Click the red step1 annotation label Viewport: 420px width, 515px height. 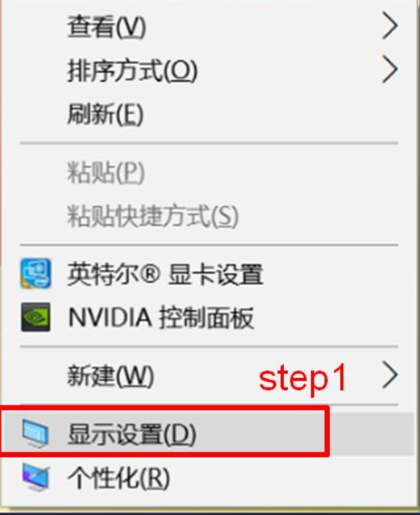tap(303, 379)
